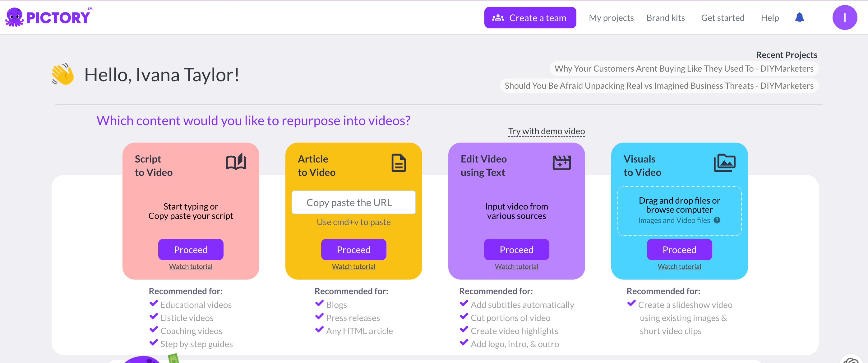This screenshot has width=868, height=363.
Task: Open the Help menu
Action: tap(770, 18)
